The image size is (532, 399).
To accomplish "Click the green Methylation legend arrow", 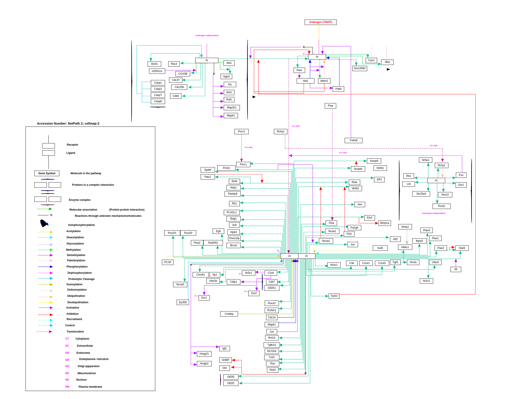I will (x=45, y=250).
